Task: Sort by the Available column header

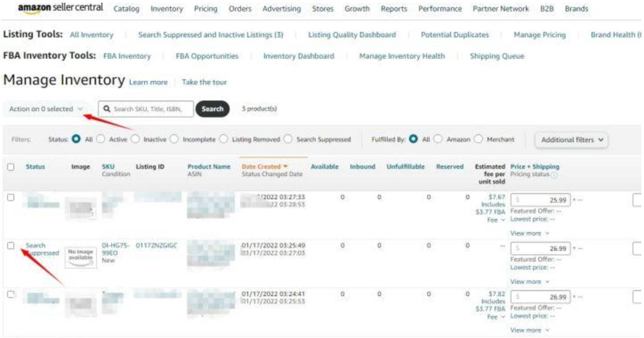Action: pyautogui.click(x=325, y=167)
